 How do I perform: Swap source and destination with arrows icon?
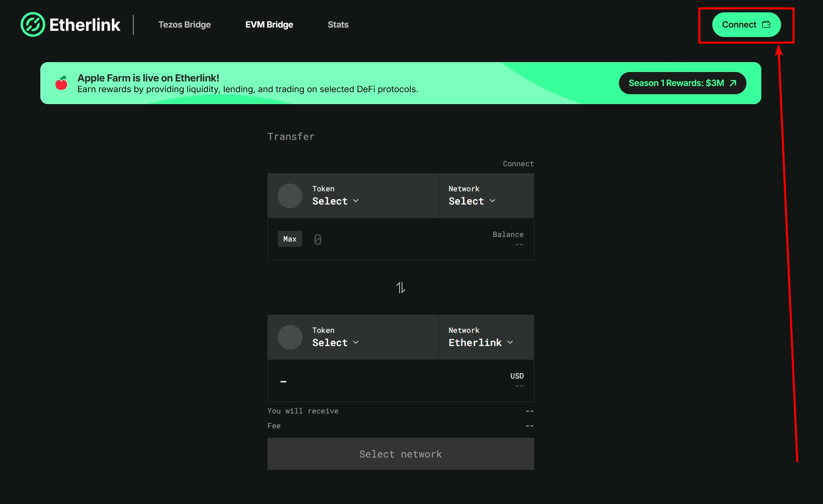[x=400, y=288]
